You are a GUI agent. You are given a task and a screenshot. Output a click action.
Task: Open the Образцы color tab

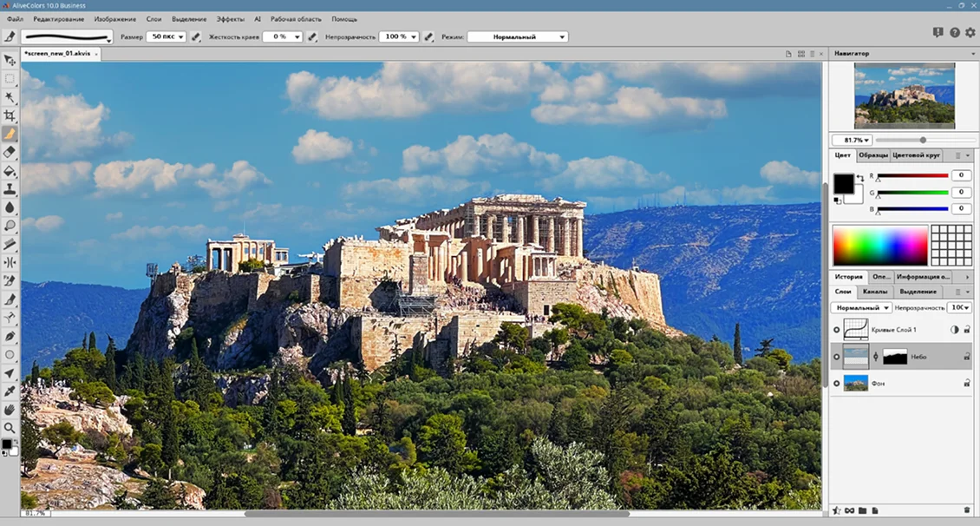click(x=873, y=155)
